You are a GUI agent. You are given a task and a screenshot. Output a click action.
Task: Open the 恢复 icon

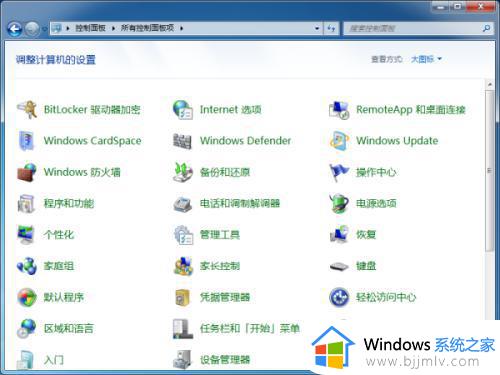tap(339, 235)
